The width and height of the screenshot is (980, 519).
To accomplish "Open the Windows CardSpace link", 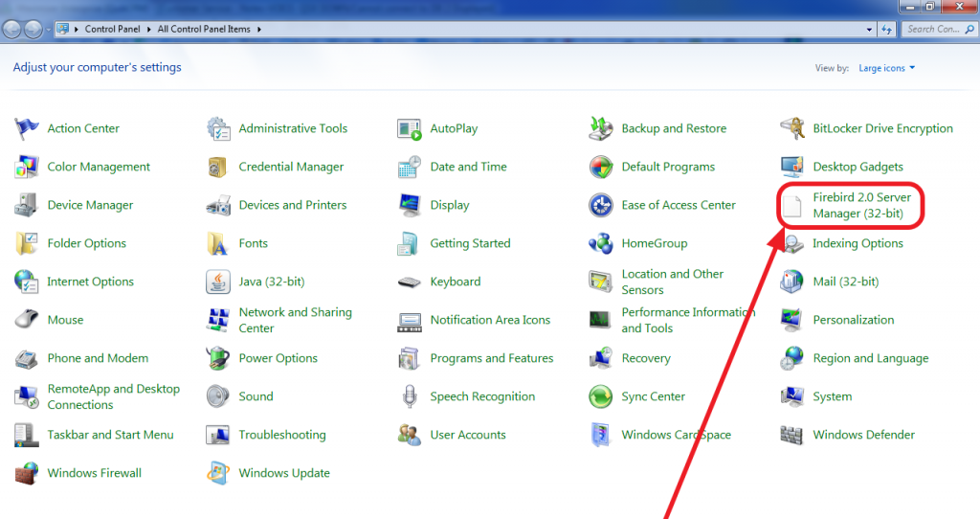I will click(x=677, y=435).
